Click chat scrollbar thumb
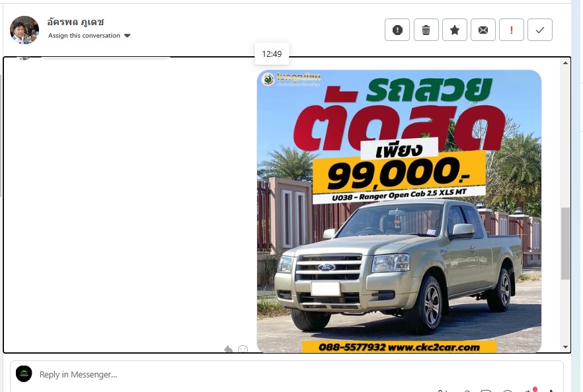The image size is (583, 392). pyautogui.click(x=565, y=244)
